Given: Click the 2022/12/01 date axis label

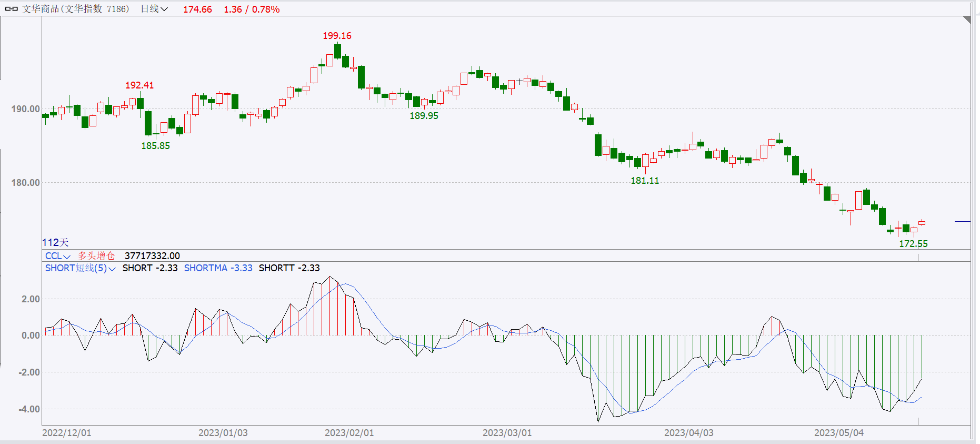Looking at the screenshot, I should (x=67, y=433).
